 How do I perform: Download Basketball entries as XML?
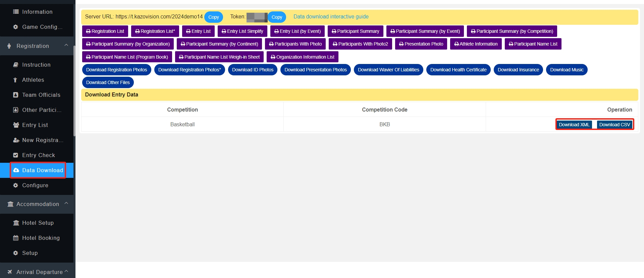point(574,125)
